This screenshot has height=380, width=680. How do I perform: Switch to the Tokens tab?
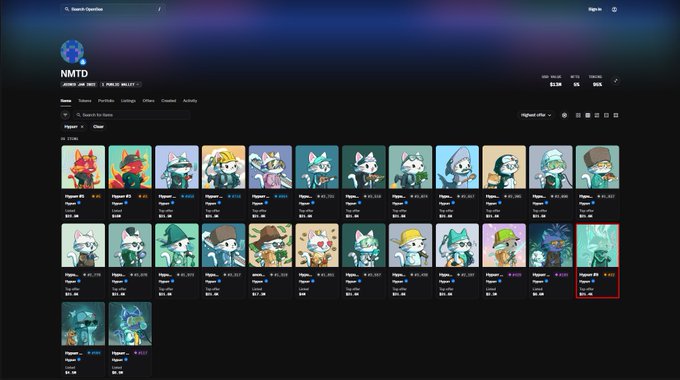click(85, 101)
